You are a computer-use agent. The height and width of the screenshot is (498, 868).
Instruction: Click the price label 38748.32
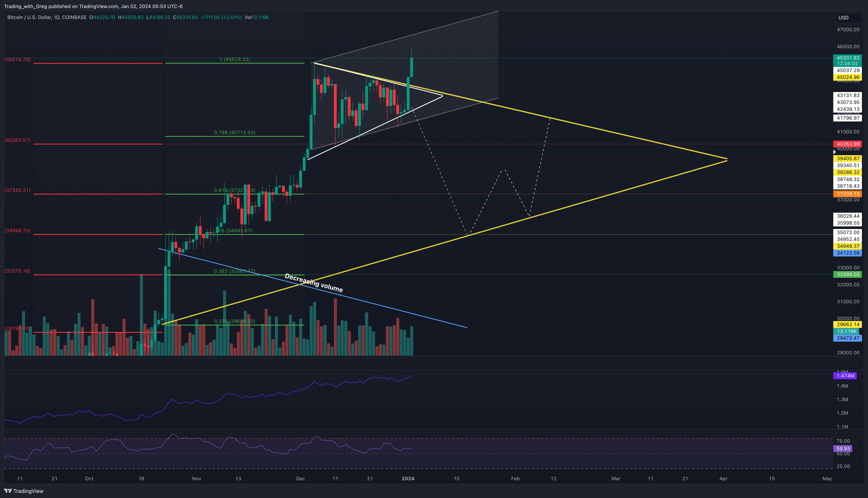pyautogui.click(x=847, y=179)
